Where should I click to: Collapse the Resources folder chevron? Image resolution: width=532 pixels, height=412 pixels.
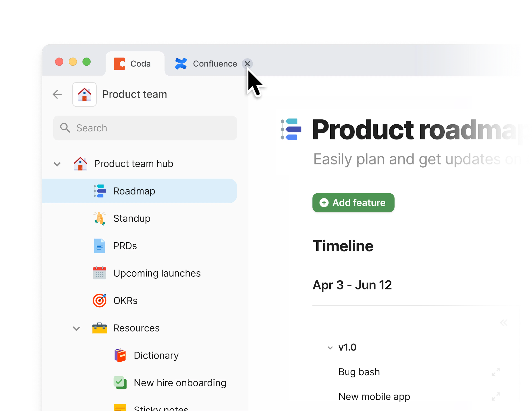tap(76, 329)
